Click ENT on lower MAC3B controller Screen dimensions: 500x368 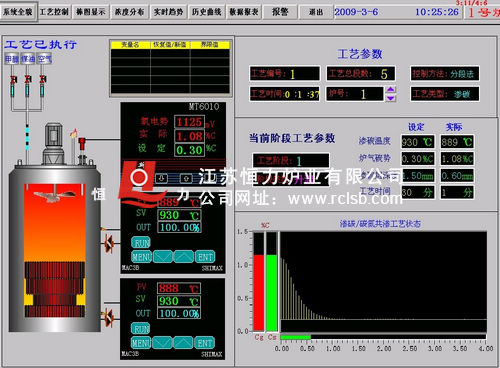[x=205, y=343]
